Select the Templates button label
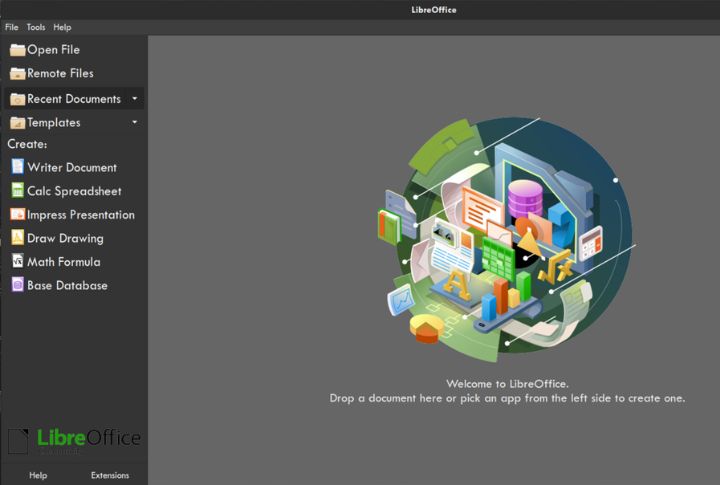The width and height of the screenshot is (720, 485). point(54,123)
